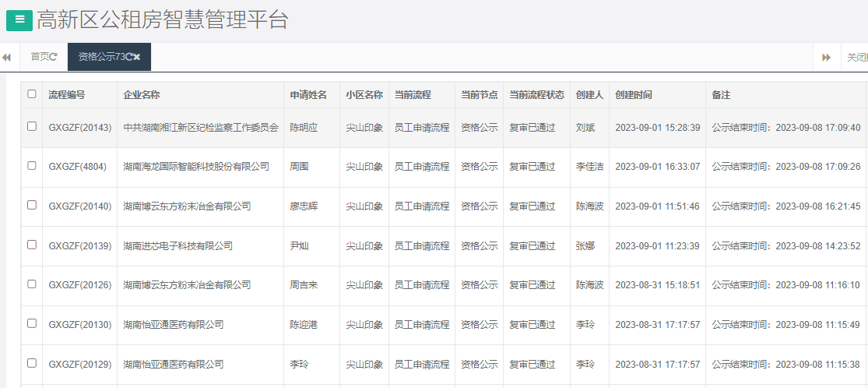This screenshot has height=388, width=868.
Task: Click the 创建人 column header
Action: tap(589, 95)
